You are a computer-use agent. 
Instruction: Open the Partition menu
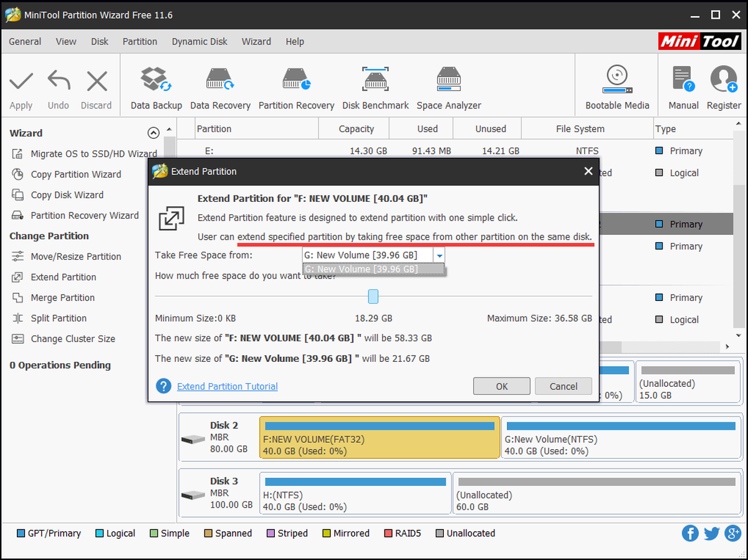pyautogui.click(x=140, y=42)
